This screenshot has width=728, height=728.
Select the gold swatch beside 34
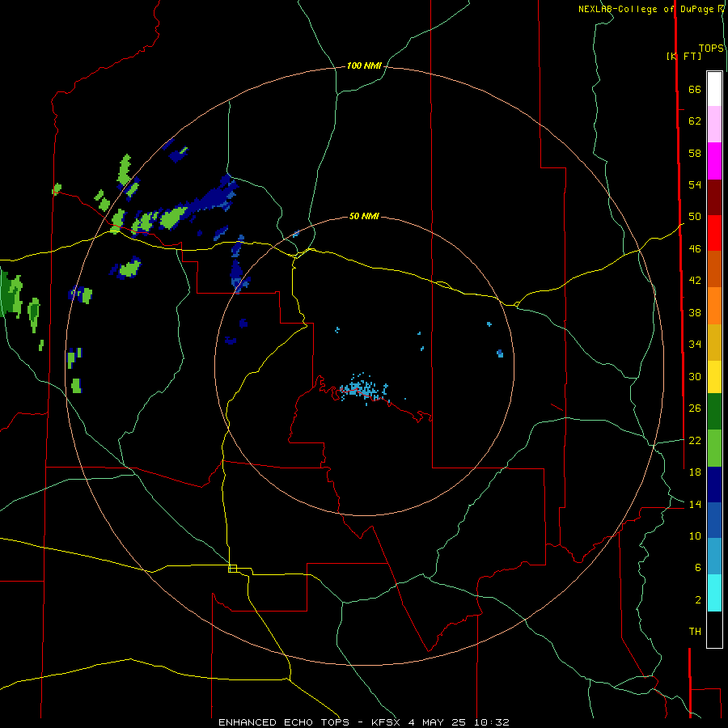(714, 342)
